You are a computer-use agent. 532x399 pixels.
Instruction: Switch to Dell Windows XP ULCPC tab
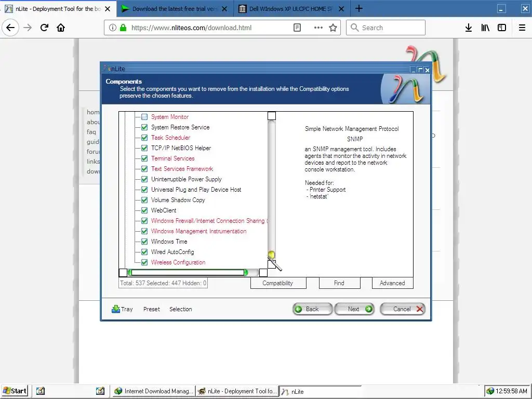[x=291, y=9]
